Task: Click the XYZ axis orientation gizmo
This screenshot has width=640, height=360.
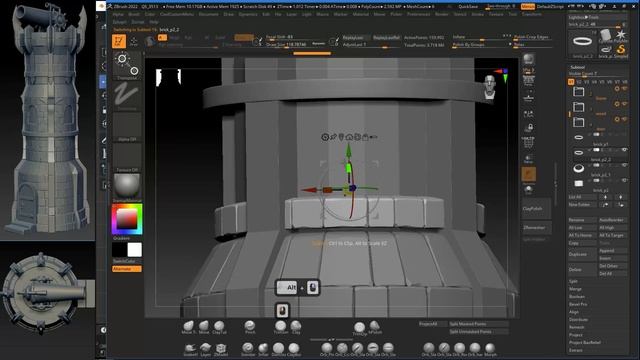Action: [x=503, y=75]
